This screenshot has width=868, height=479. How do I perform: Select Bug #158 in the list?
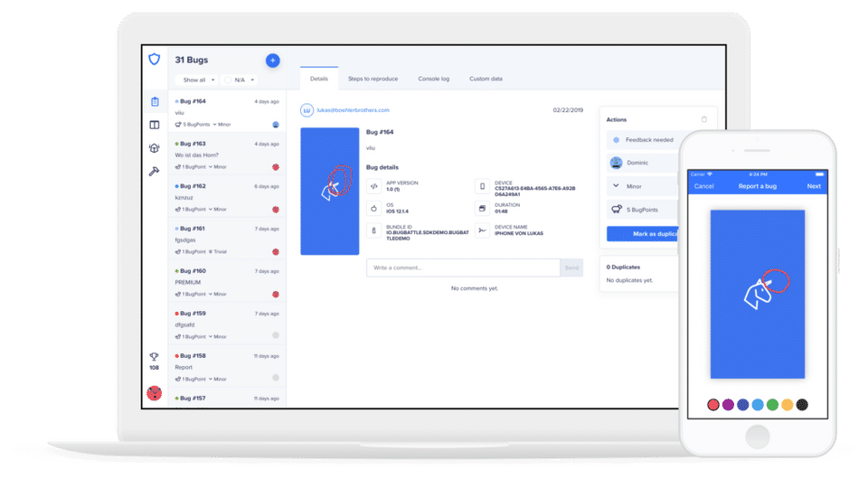coord(227,367)
